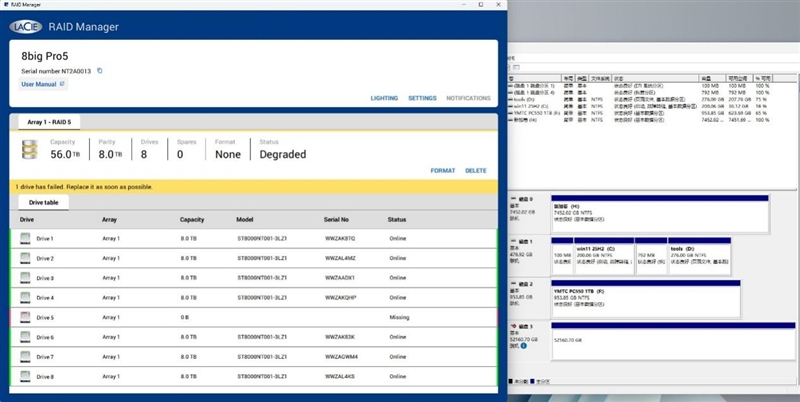800x402 pixels.
Task: Select the 52160.70 GB block on Disk 3
Action: 673,341
